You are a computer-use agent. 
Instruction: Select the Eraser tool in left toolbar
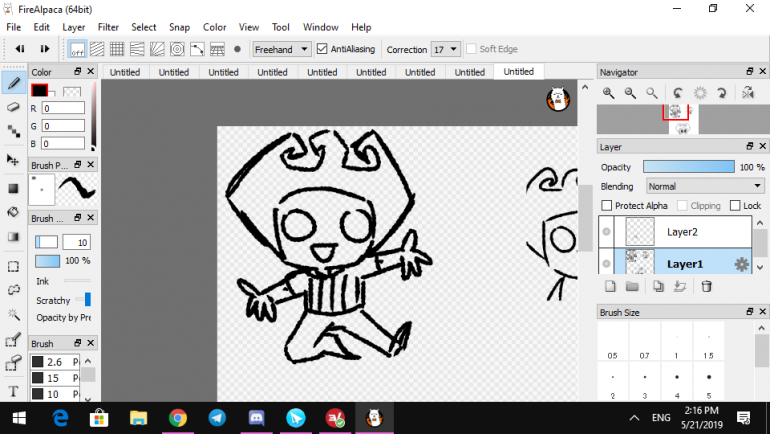click(x=14, y=106)
